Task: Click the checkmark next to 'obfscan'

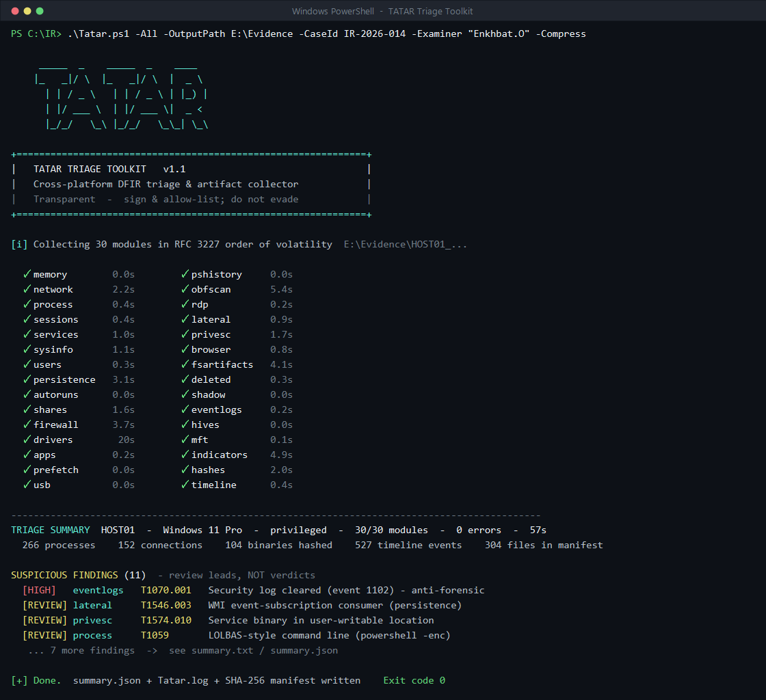Action: (185, 289)
